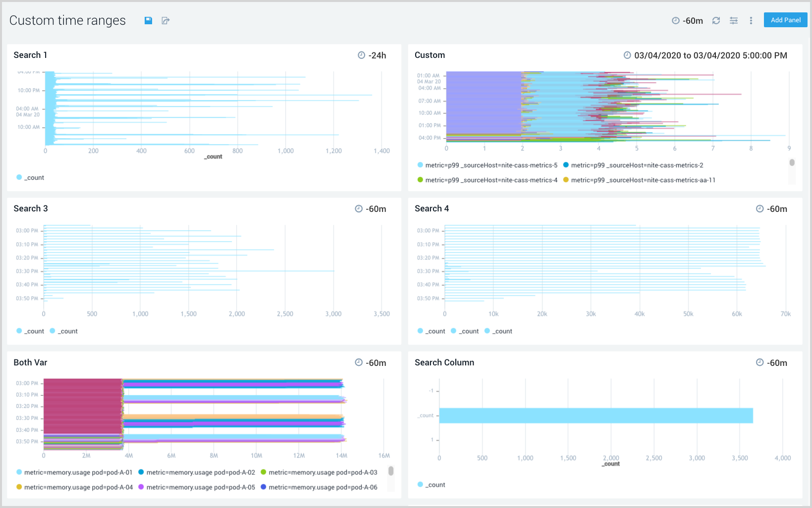Click the cyan _count swatch in Search Column legend
The height and width of the screenshot is (508, 812).
(x=420, y=484)
